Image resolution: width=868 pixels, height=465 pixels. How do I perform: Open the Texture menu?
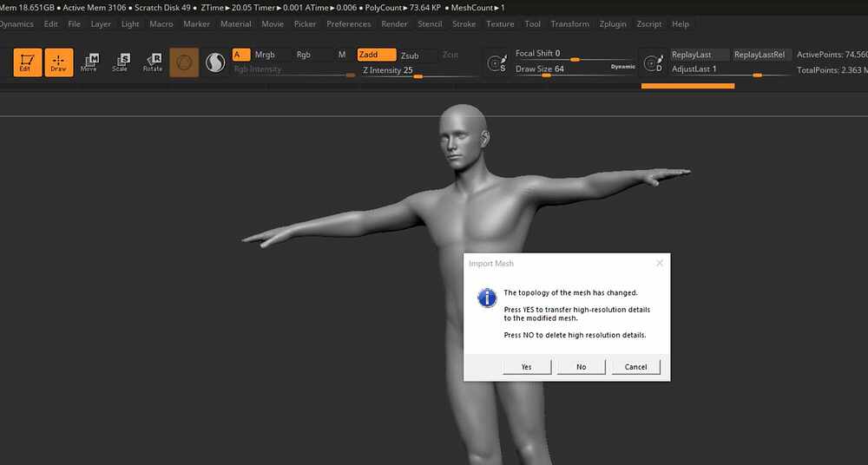tap(501, 23)
